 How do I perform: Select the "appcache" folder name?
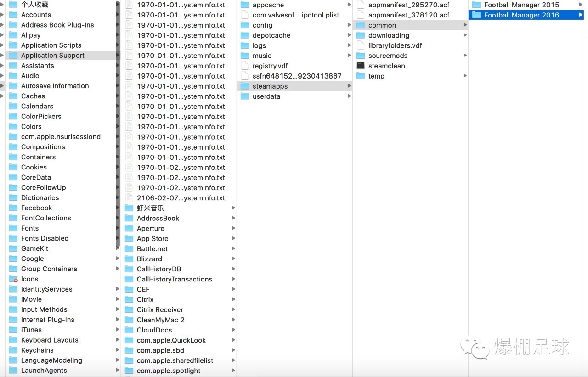tap(268, 5)
